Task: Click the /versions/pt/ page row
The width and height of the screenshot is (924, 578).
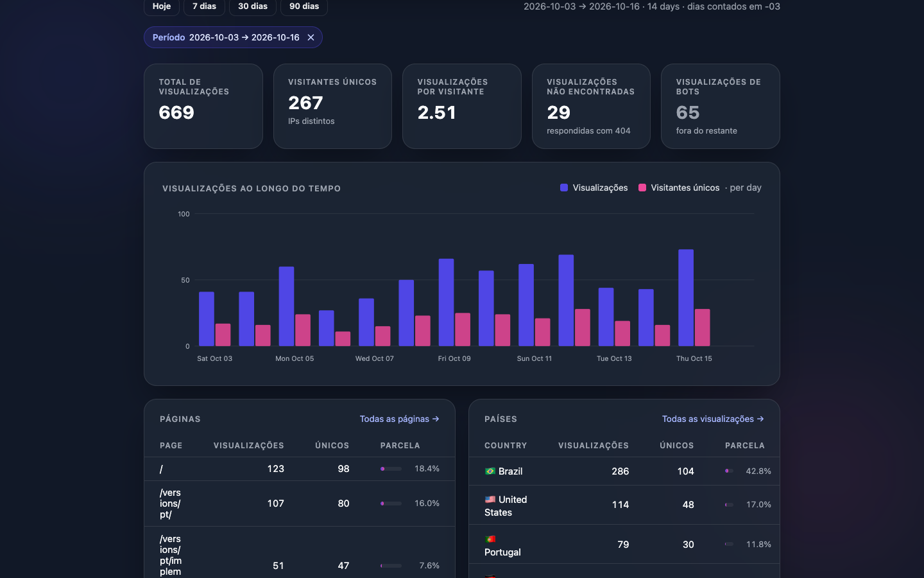Action: point(300,504)
